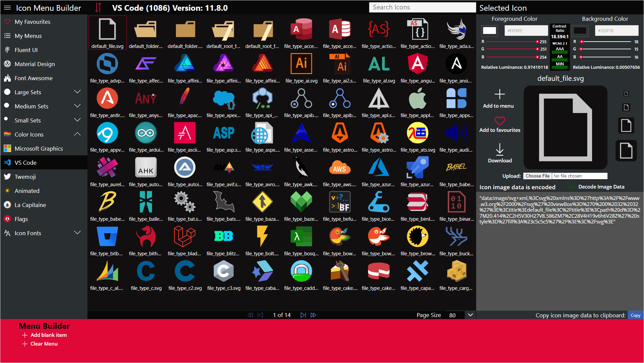
Task: Select the Bitbucket file type icon
Action: pos(107,237)
